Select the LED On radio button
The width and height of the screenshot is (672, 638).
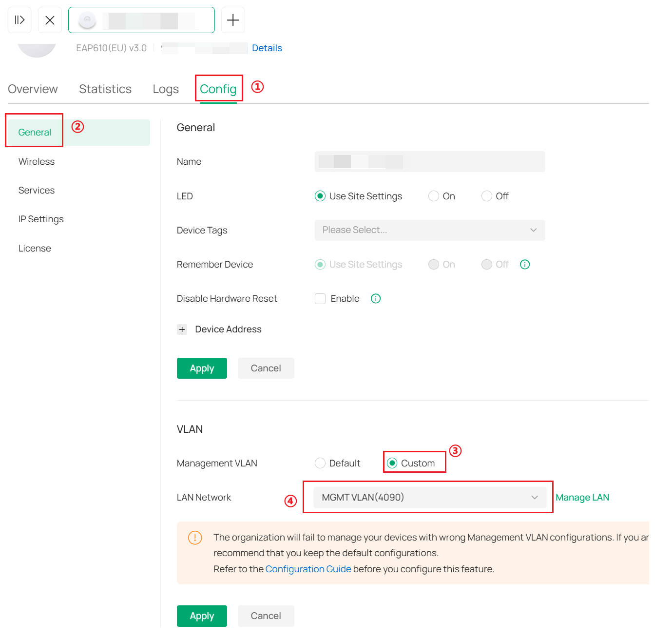pos(433,196)
